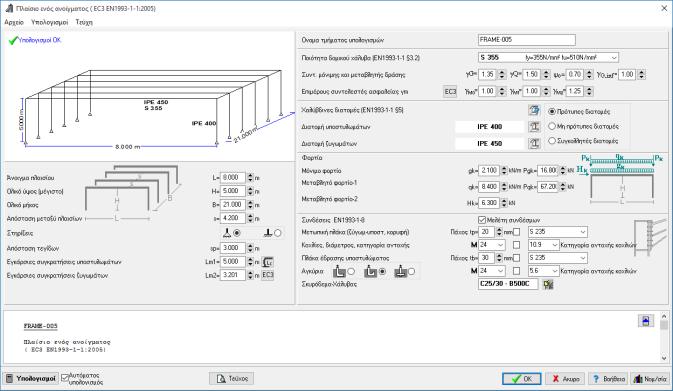The height and width of the screenshot is (391, 673).
Task: Click the Νομ/σία regulations button
Action: [650, 379]
